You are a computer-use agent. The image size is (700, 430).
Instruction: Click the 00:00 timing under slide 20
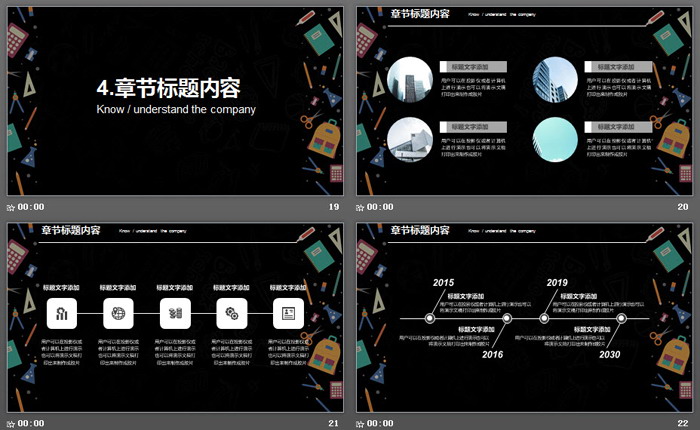pyautogui.click(x=380, y=207)
